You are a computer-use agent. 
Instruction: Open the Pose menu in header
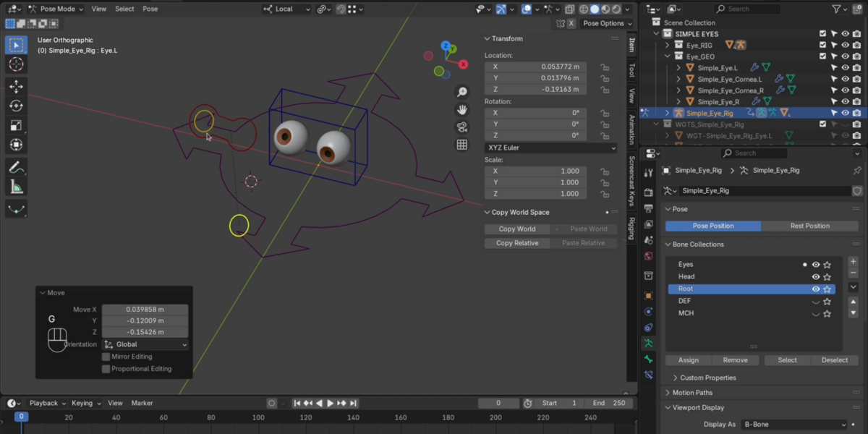[x=150, y=9]
